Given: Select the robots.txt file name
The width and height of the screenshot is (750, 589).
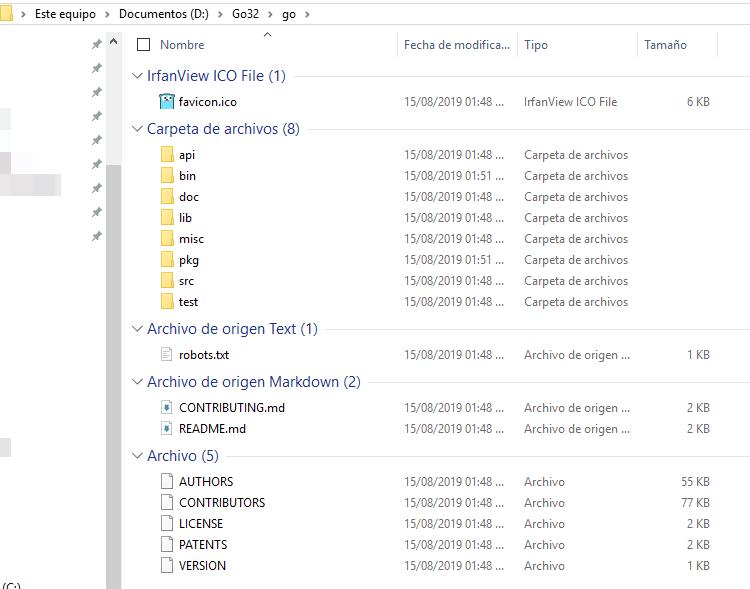Looking at the screenshot, I should [204, 355].
